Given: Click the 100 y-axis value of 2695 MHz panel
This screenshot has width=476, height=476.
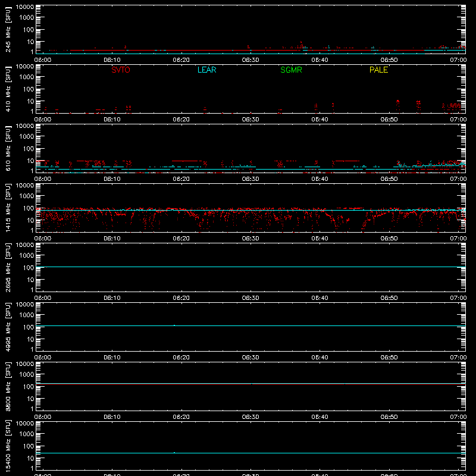Looking at the screenshot, I should [x=29, y=268].
